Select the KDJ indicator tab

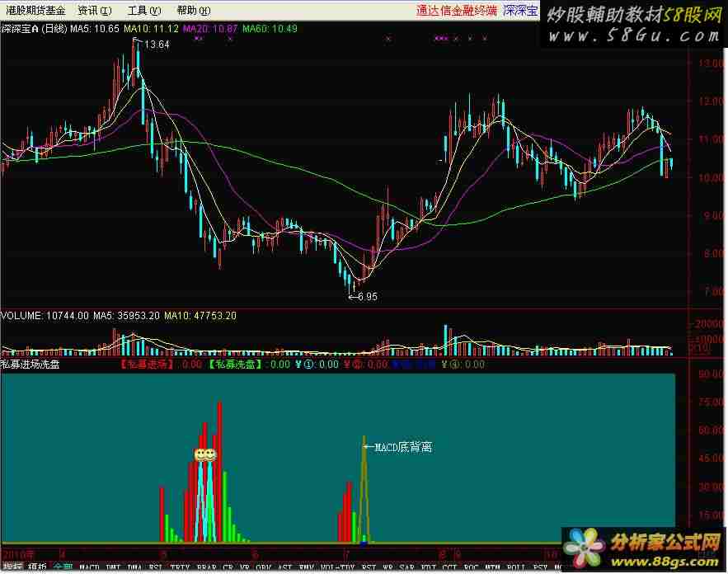(x=428, y=567)
